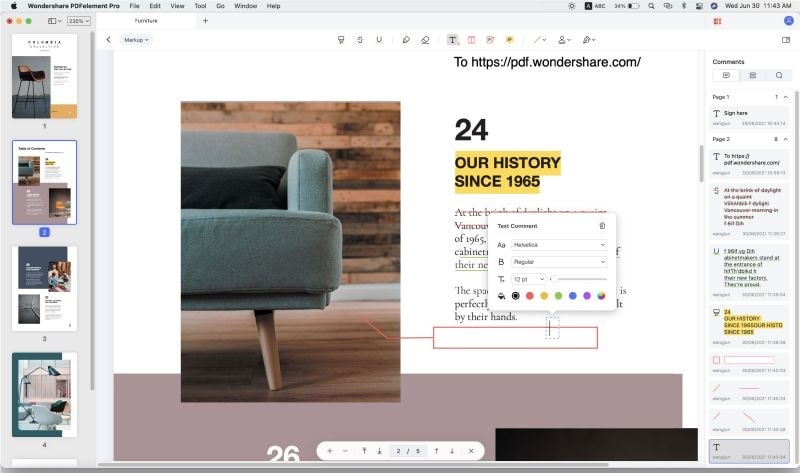
Task: Select the eraser tool
Action: click(425, 40)
